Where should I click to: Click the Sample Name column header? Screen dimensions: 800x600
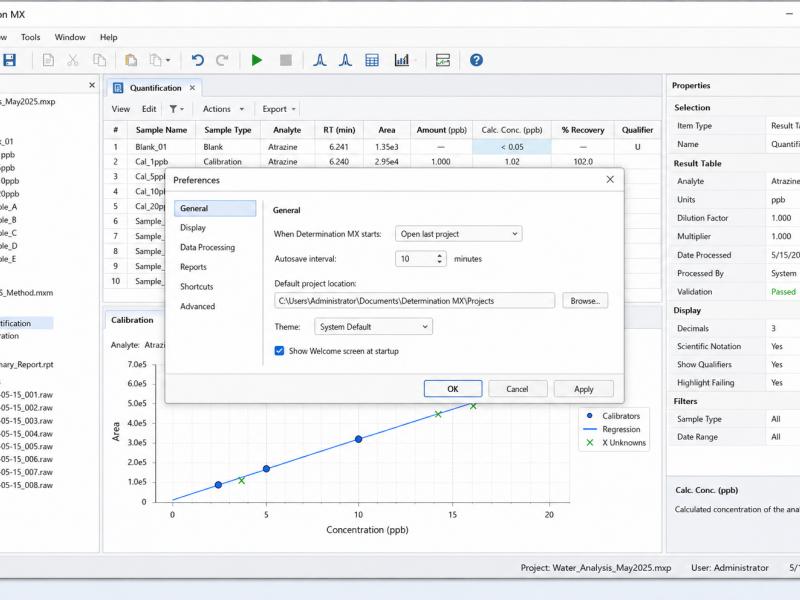coord(161,130)
